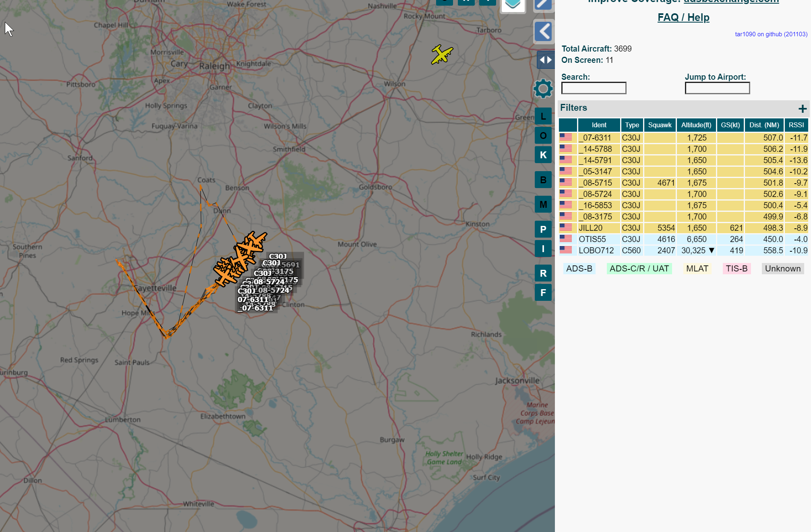Click the US flag in _16-5853 row

(566, 205)
